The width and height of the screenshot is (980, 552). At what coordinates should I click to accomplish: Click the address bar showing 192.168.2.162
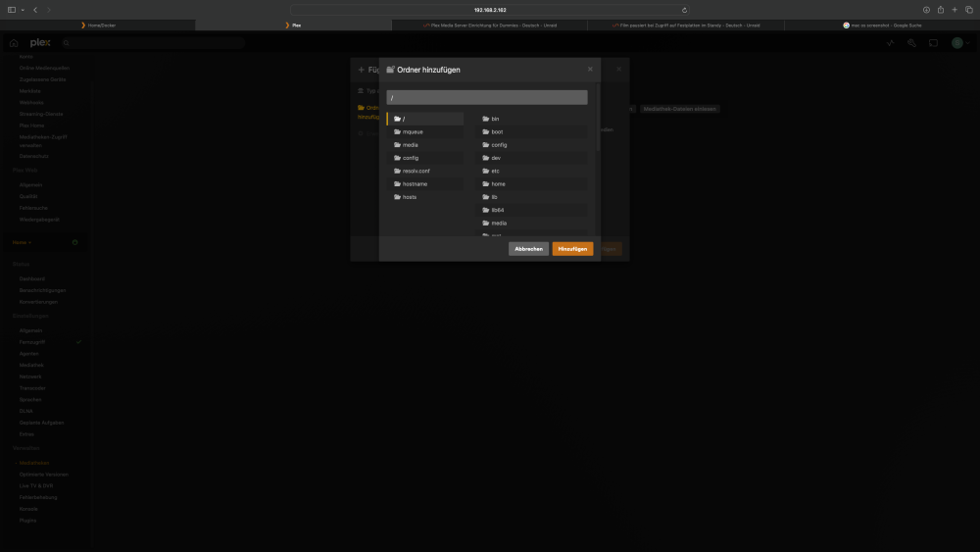click(x=490, y=10)
